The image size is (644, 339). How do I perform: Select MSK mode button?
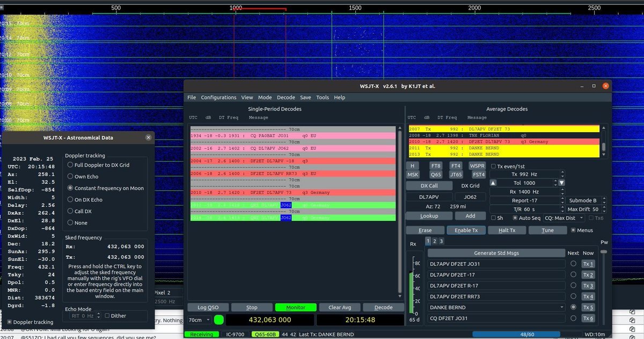point(413,175)
